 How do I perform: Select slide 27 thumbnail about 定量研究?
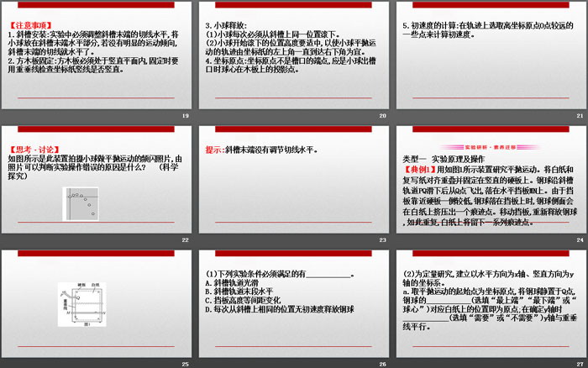point(491,304)
